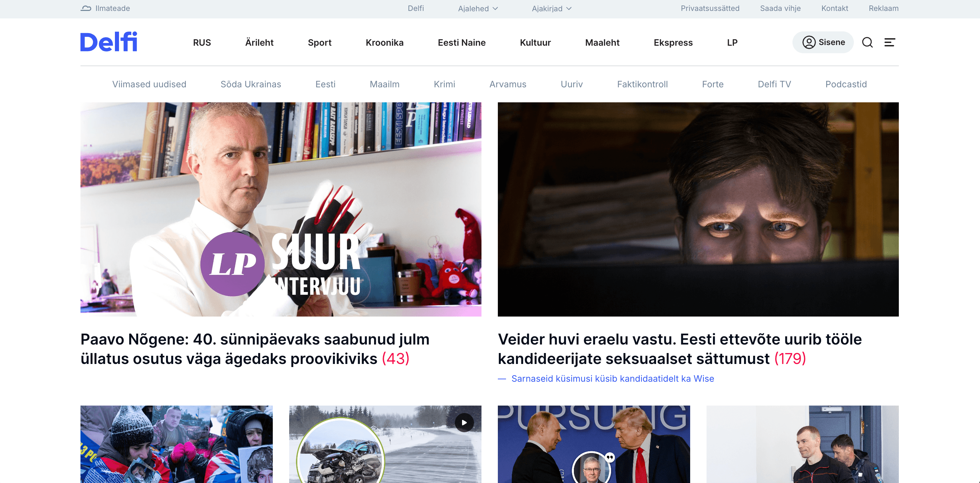
Task: Open the Podcastid tab
Action: point(846,84)
